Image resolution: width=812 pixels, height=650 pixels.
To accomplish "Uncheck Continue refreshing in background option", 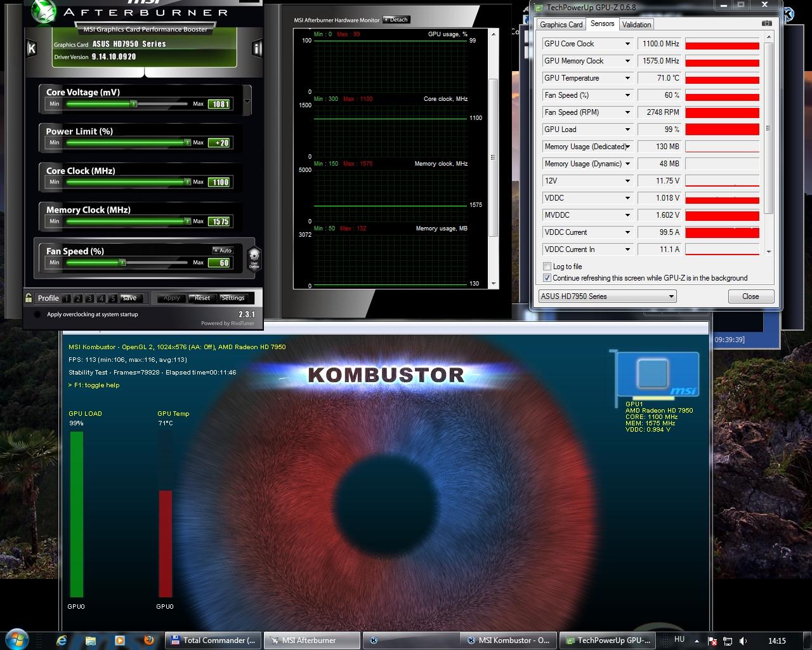I will [x=547, y=278].
